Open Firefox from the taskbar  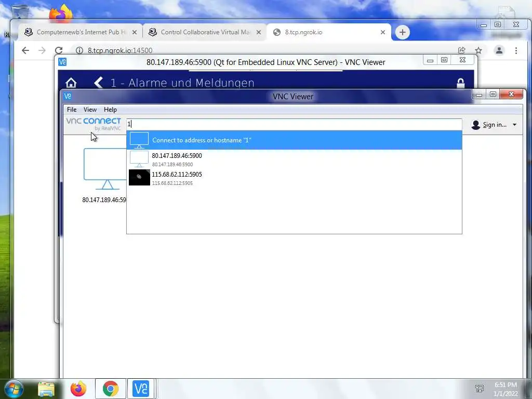pyautogui.click(x=78, y=389)
